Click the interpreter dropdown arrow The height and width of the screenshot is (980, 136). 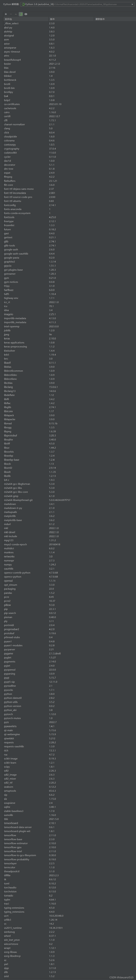(x=132, y=4)
